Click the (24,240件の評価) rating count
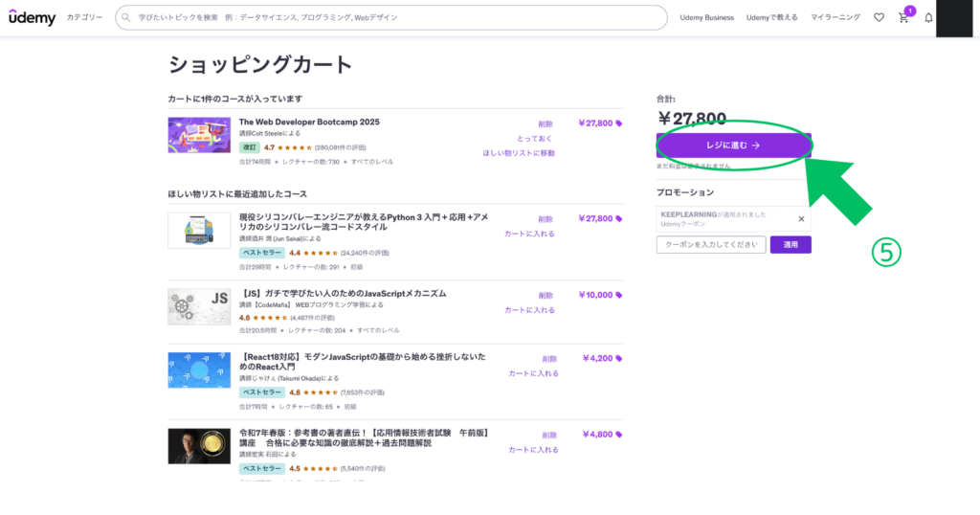This screenshot has height=515, width=980. [365, 253]
